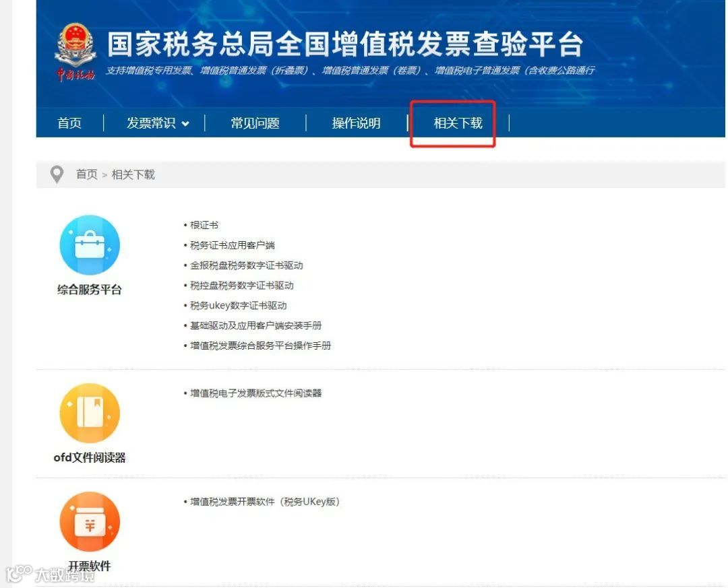Click the 开票软件 section label
The width and height of the screenshot is (728, 588).
tap(90, 566)
